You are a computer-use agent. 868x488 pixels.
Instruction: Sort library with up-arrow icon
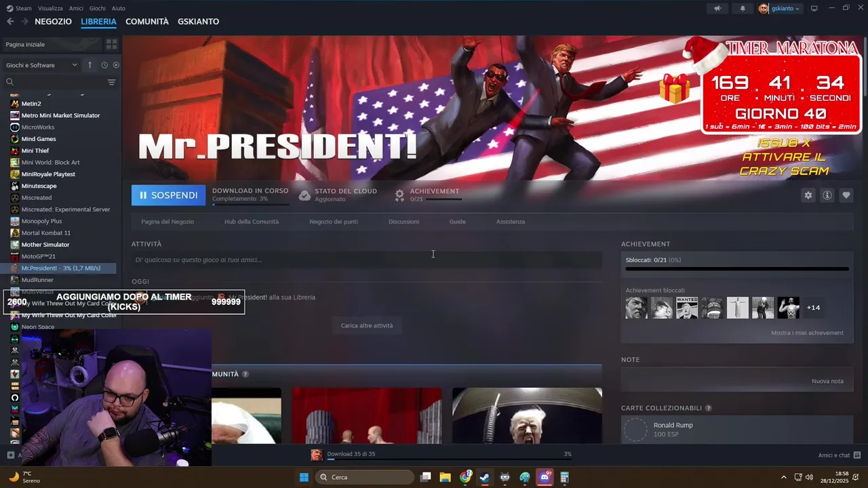(90, 65)
